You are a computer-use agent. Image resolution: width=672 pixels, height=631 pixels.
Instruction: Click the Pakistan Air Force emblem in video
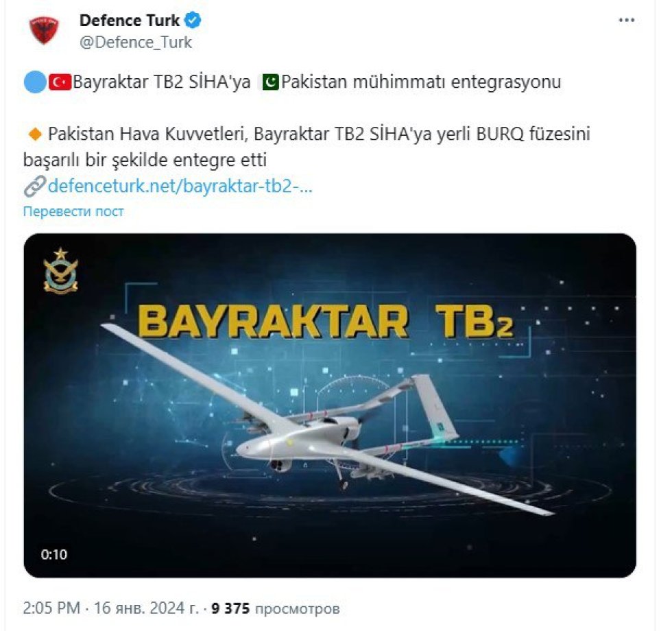pos(61,272)
